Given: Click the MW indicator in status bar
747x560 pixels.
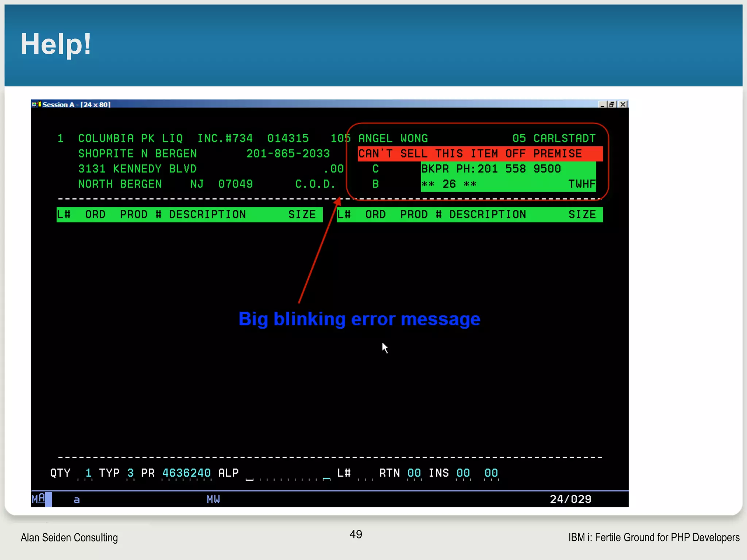Looking at the screenshot, I should 213,499.
